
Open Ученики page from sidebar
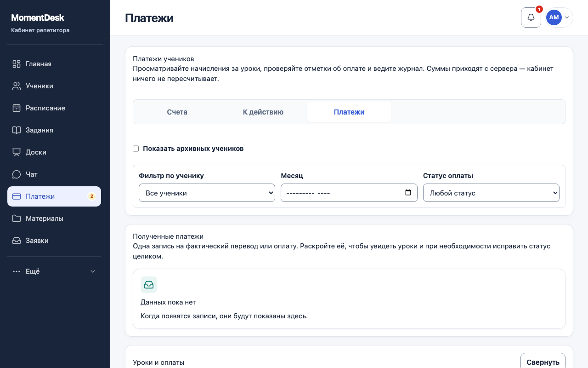coord(54,86)
